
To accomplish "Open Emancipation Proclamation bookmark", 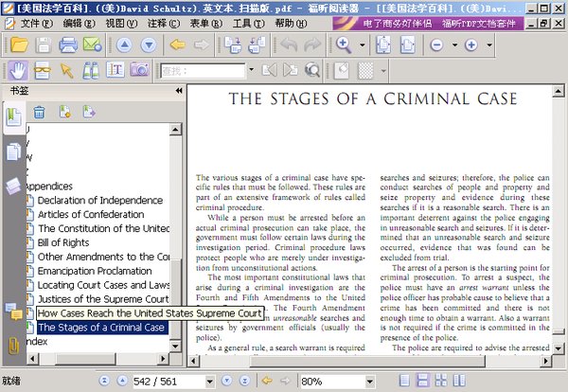I will pyautogui.click(x=95, y=271).
